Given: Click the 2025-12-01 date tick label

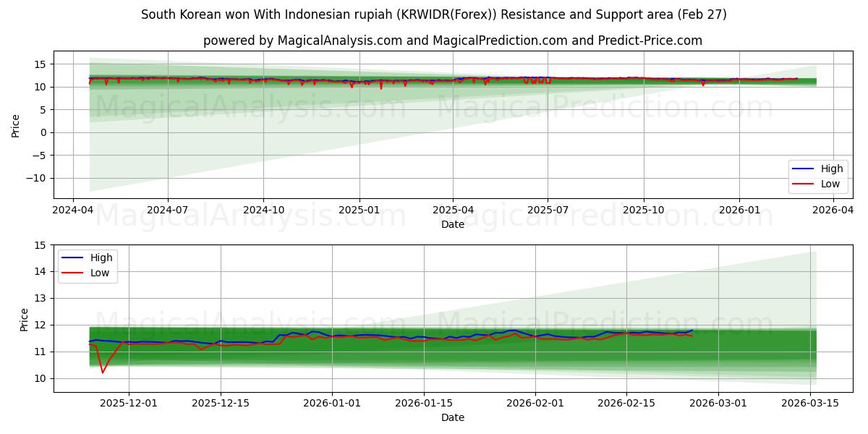Looking at the screenshot, I should [129, 402].
